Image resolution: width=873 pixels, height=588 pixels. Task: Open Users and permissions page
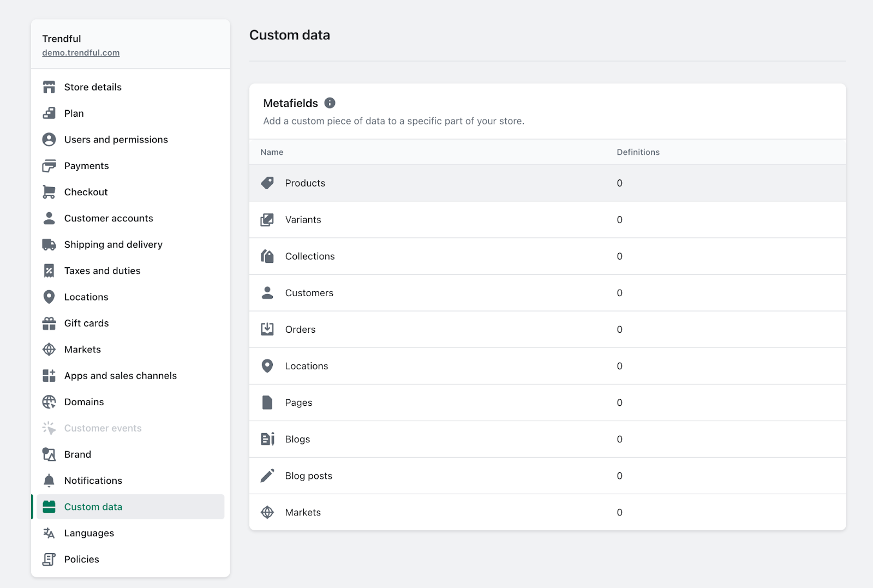130,140
